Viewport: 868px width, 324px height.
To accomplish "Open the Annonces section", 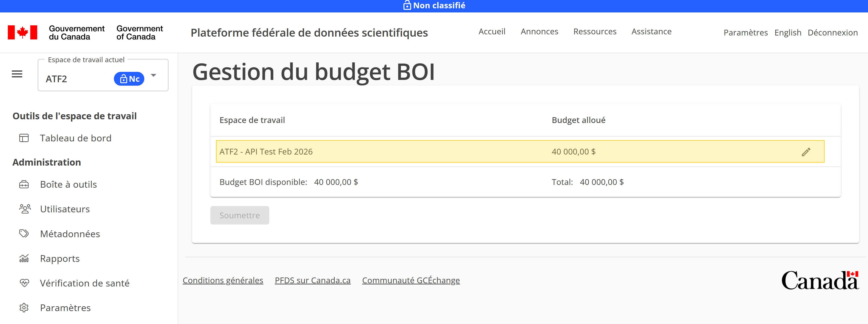I will point(539,31).
